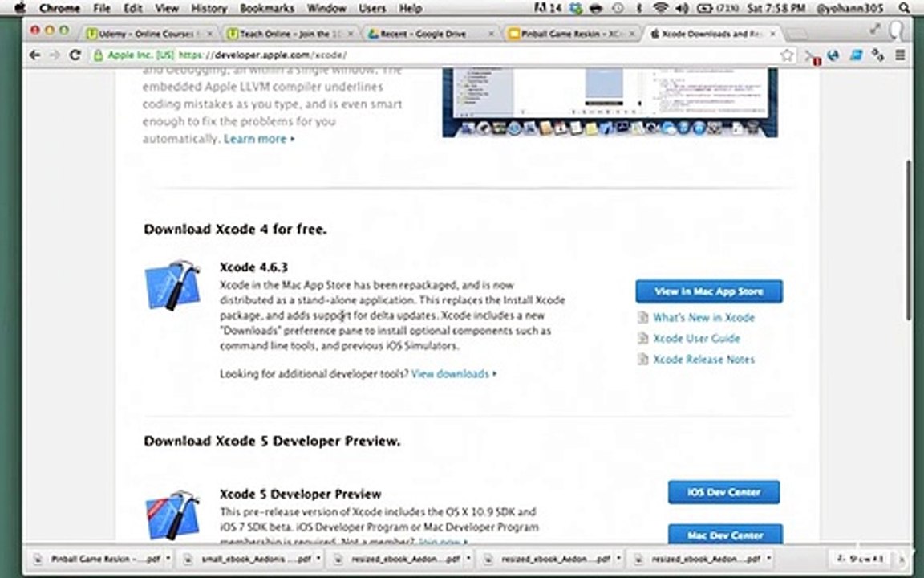The image size is (924, 578).
Task: Bookmark this page with the star icon
Action: (787, 55)
